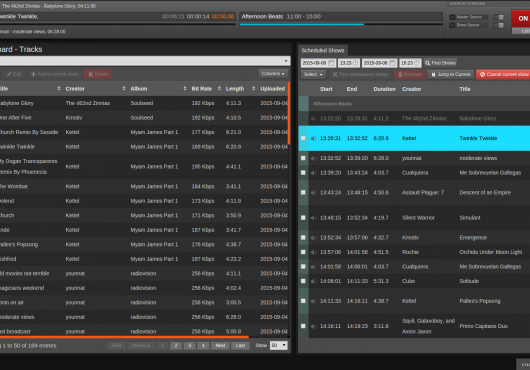Sort tracks by the Album column arrows
The image size is (530, 370).
pos(185,89)
